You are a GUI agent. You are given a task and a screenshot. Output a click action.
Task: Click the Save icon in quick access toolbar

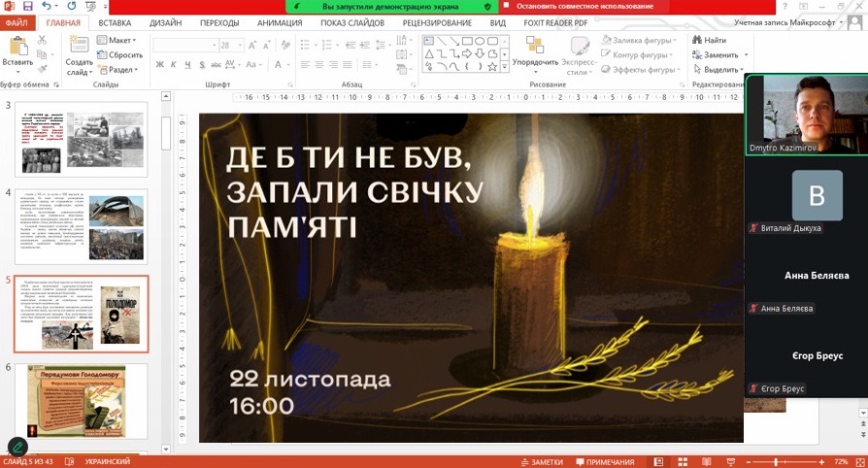[26, 7]
